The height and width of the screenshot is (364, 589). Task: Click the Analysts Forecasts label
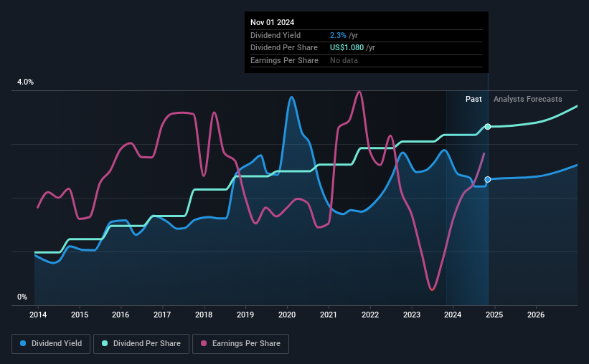coord(527,99)
